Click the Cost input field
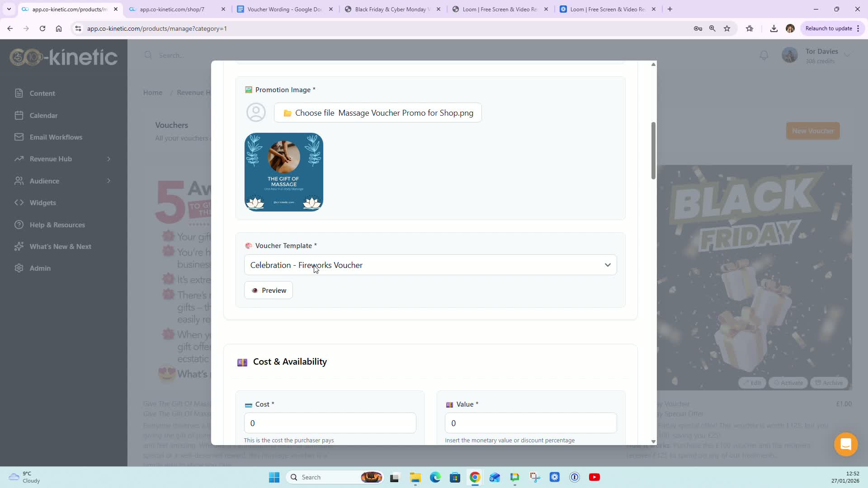Image resolution: width=868 pixels, height=488 pixels. (x=330, y=423)
